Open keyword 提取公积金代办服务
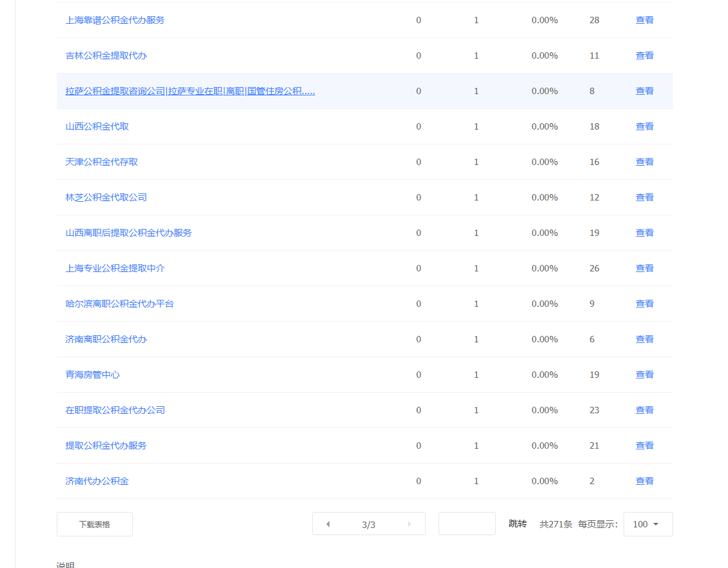This screenshot has height=568, width=728. 106,446
